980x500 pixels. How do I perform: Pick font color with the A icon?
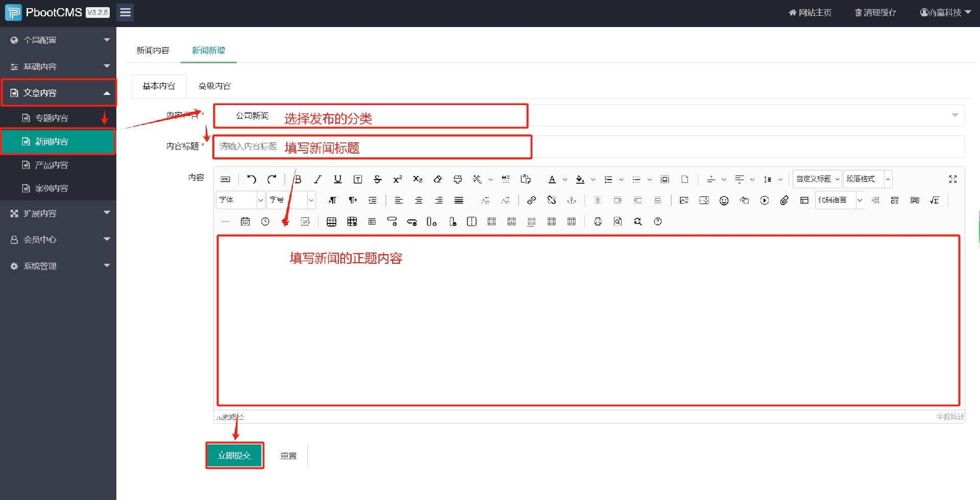click(x=552, y=179)
